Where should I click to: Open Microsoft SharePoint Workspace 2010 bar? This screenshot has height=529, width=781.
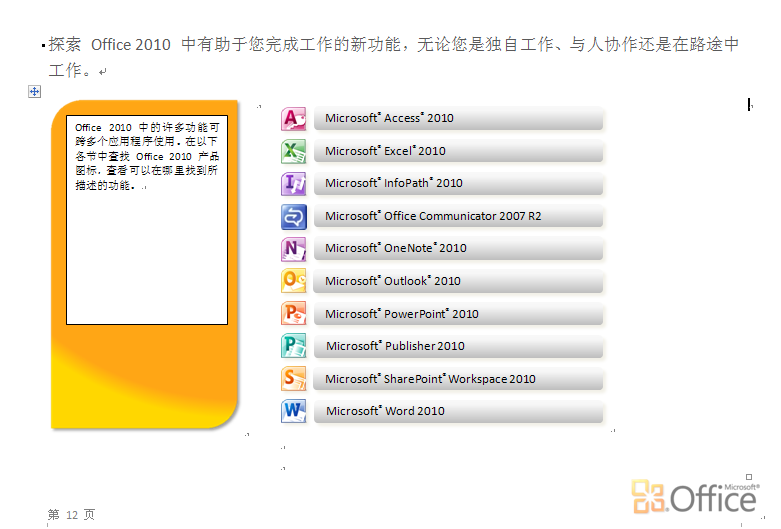click(x=458, y=380)
